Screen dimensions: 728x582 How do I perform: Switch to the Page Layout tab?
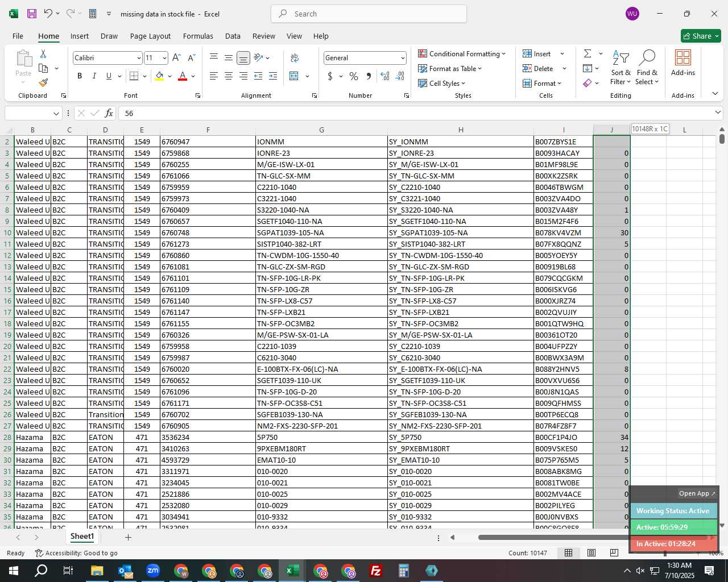tap(150, 36)
